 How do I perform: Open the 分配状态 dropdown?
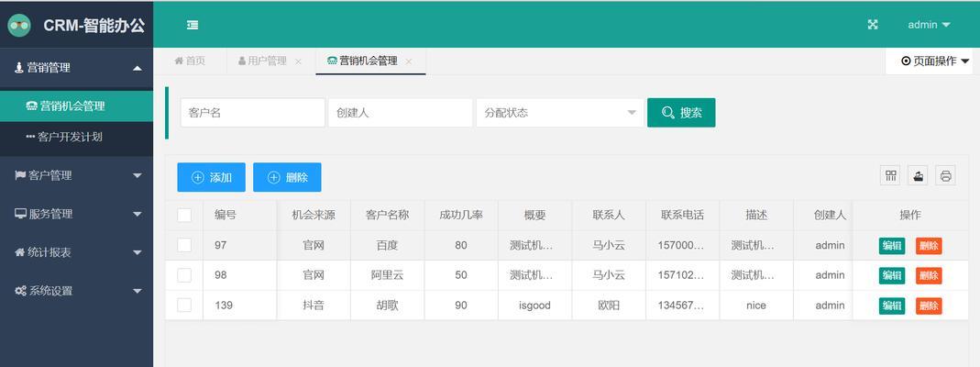point(560,113)
